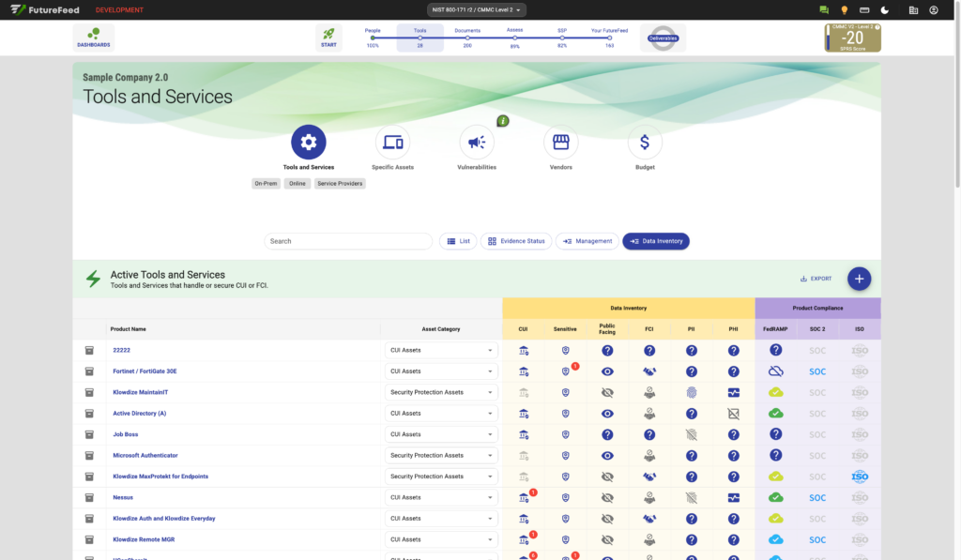Open Asset Category dropdown for Active Directory (A)
This screenshot has height=560, width=961.
[441, 413]
